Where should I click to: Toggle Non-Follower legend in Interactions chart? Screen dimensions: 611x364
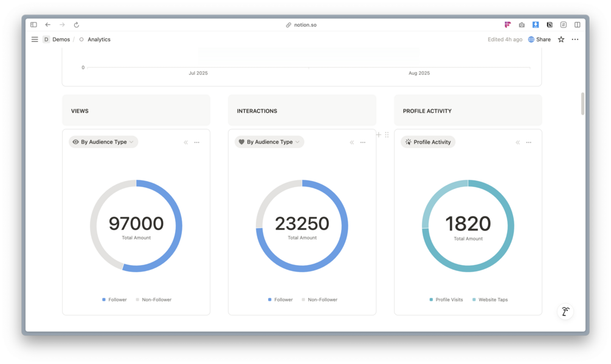click(x=320, y=300)
